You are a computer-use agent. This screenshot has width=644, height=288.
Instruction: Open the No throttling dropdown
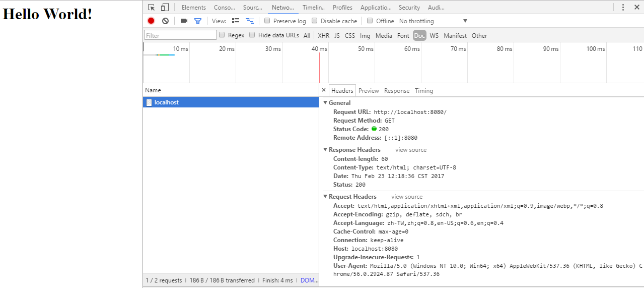tap(433, 21)
